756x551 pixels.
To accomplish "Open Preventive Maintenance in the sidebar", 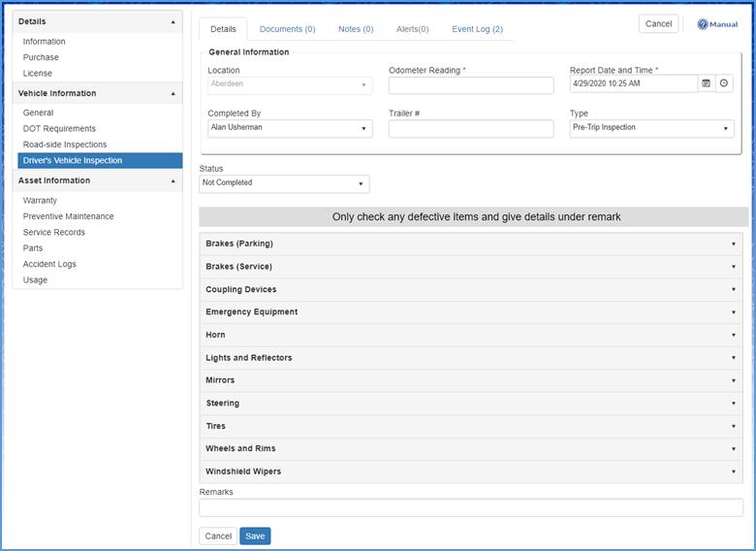I will tap(68, 216).
